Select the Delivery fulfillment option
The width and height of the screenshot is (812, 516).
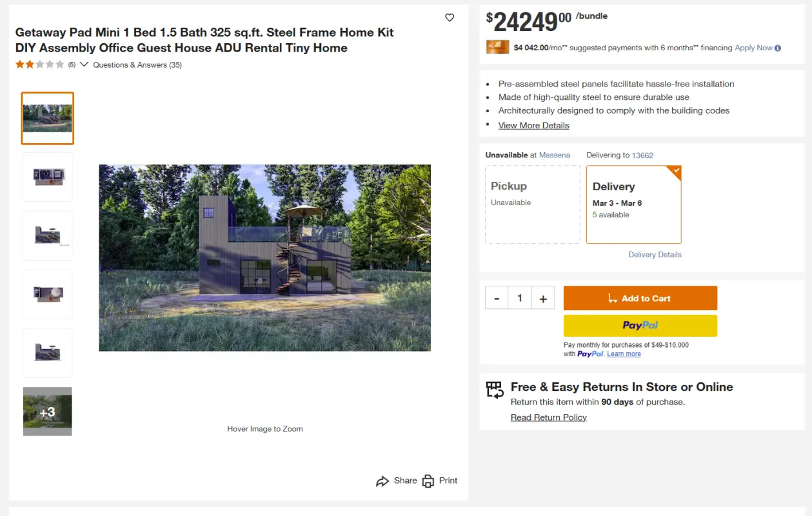click(633, 204)
